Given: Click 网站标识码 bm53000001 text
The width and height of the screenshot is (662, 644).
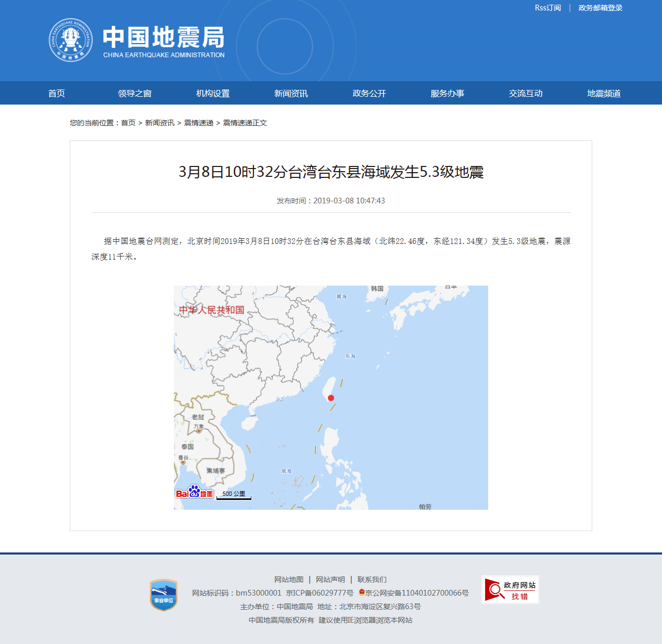Looking at the screenshot, I should click(x=237, y=593).
